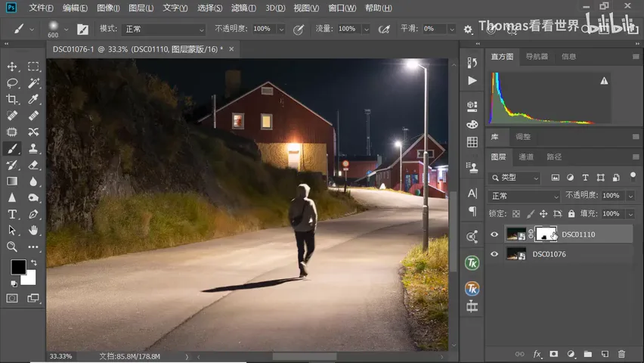Switch to the 调整 (Adjustments) tab
This screenshot has height=363, width=644.
(x=523, y=136)
